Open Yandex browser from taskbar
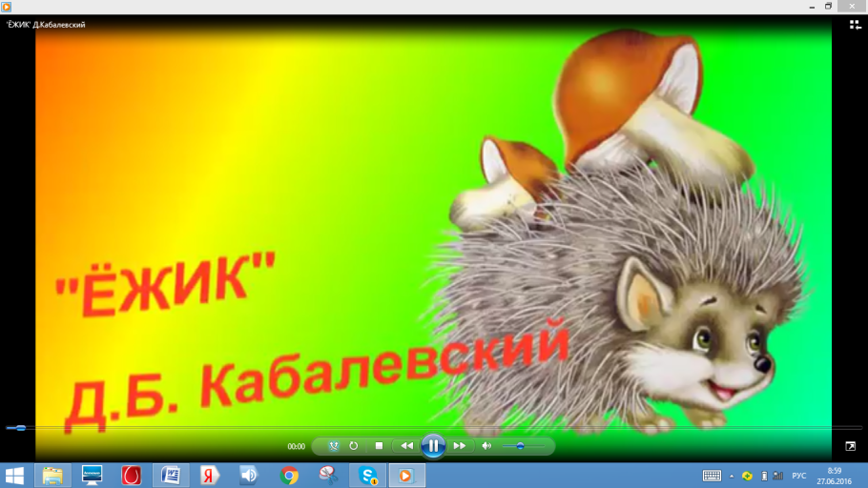Image resolution: width=868 pixels, height=488 pixels. [x=210, y=475]
